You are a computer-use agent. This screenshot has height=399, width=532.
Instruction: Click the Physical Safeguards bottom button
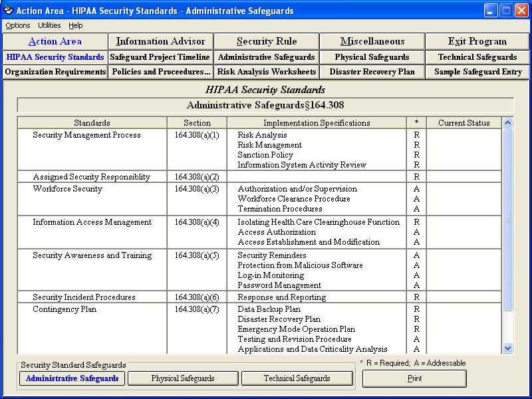[183, 378]
